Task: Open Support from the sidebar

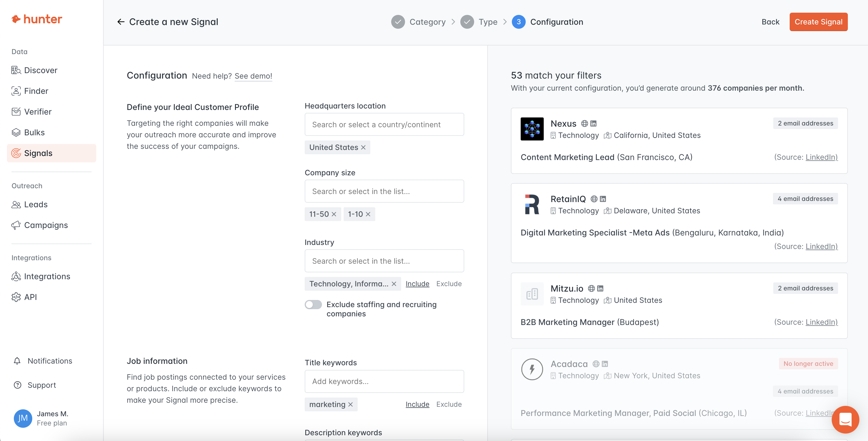Action: pyautogui.click(x=35, y=385)
